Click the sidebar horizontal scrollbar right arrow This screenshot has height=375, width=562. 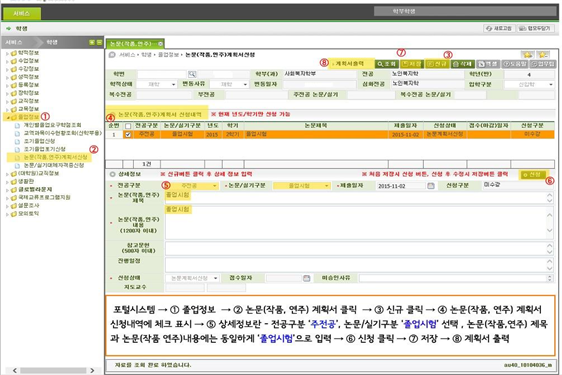(x=92, y=370)
